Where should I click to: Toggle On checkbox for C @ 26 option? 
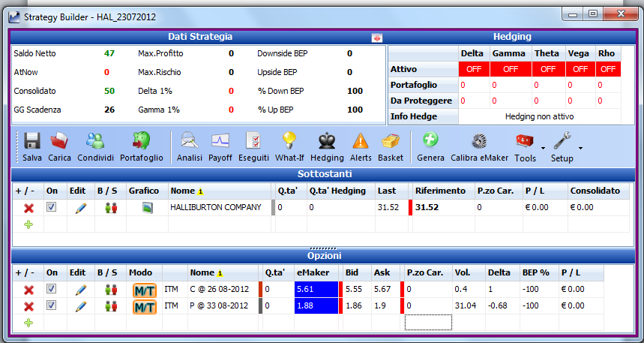[x=51, y=289]
